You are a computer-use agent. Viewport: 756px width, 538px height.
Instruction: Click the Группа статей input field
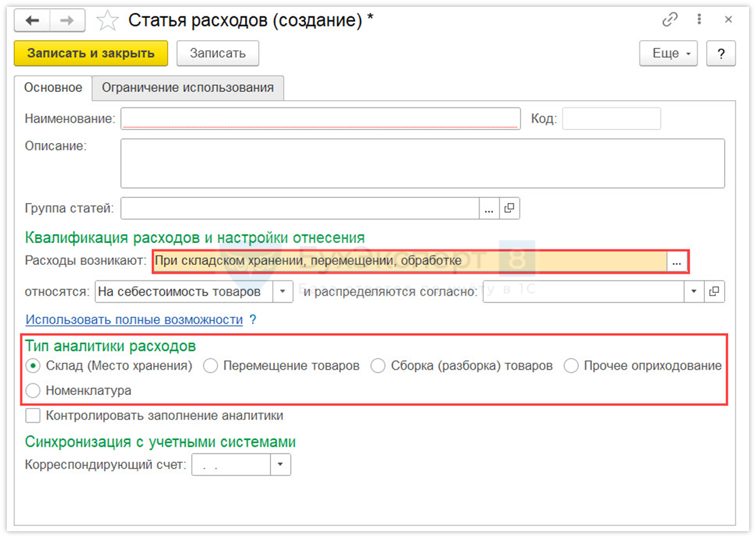[x=300, y=208]
